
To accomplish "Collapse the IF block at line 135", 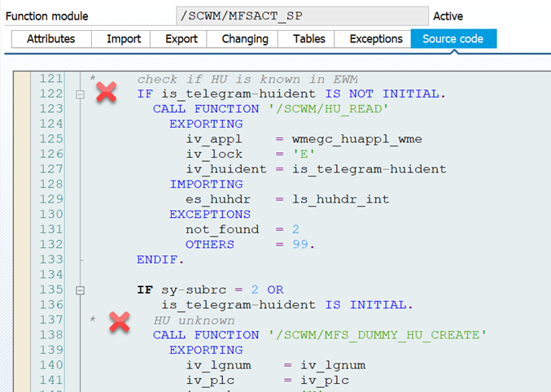I will (80, 290).
